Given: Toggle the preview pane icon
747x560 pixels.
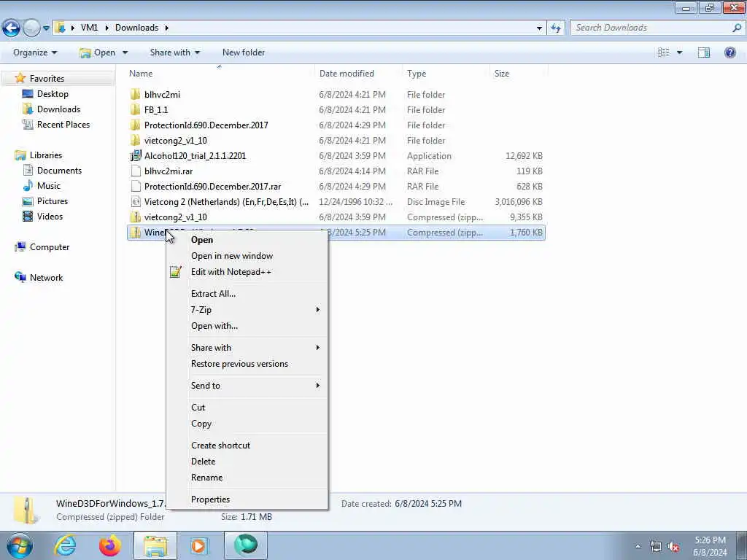Looking at the screenshot, I should [704, 52].
